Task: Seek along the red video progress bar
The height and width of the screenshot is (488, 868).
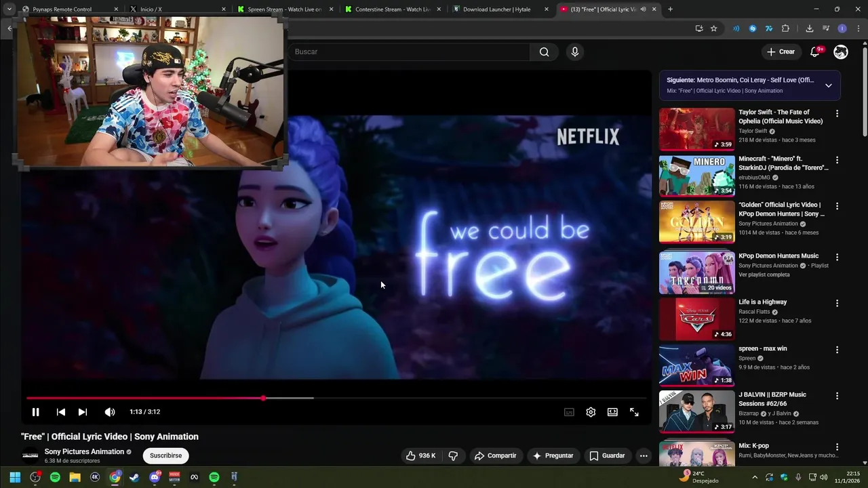Action: coord(336,398)
